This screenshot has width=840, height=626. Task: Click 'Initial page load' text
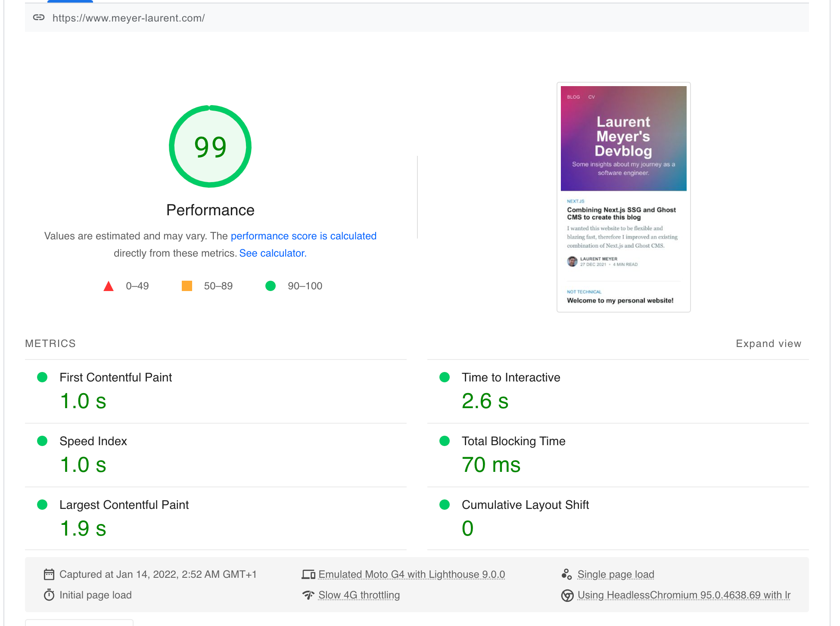tap(96, 595)
